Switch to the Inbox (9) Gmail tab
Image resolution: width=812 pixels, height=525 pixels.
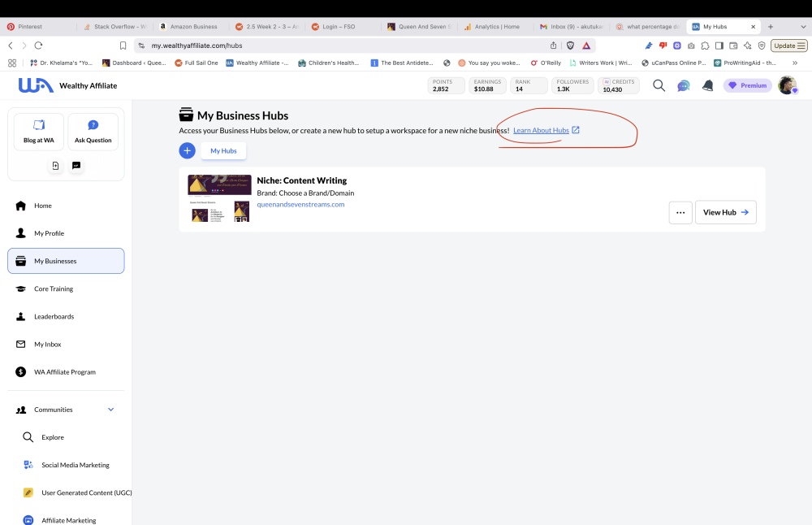(x=572, y=27)
